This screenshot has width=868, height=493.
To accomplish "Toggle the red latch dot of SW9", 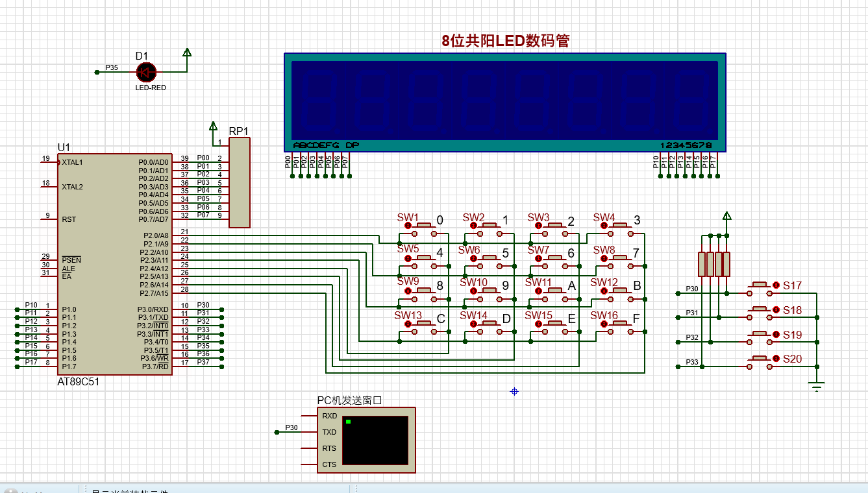I will click(x=408, y=291).
